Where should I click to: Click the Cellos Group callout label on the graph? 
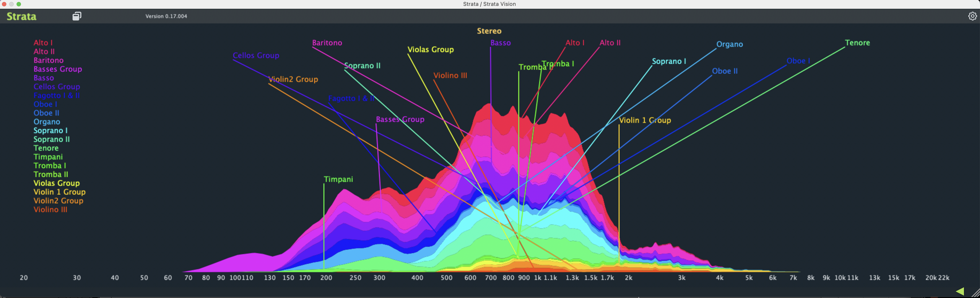(256, 56)
